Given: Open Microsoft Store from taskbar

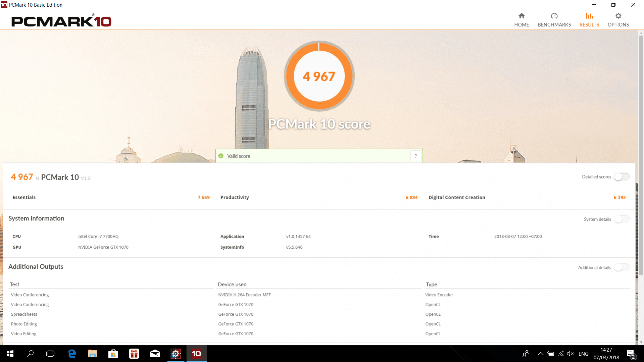Looking at the screenshot, I should click(x=113, y=354).
